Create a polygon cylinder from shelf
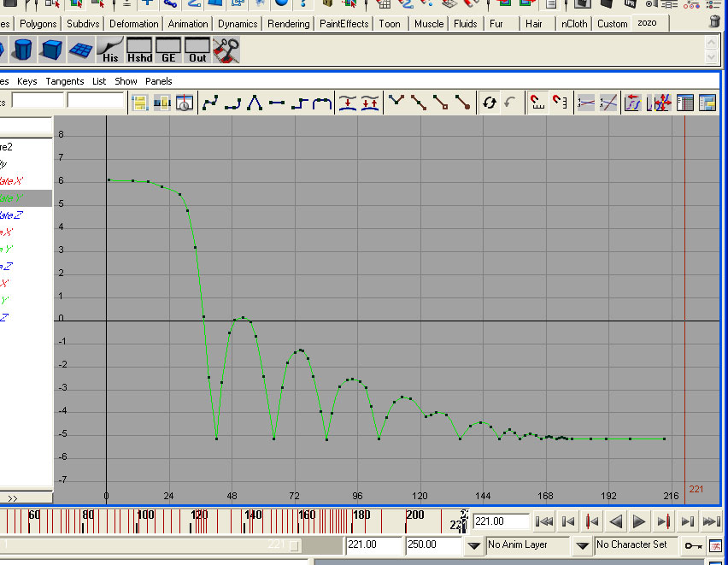Image resolution: width=728 pixels, height=565 pixels. pyautogui.click(x=23, y=50)
